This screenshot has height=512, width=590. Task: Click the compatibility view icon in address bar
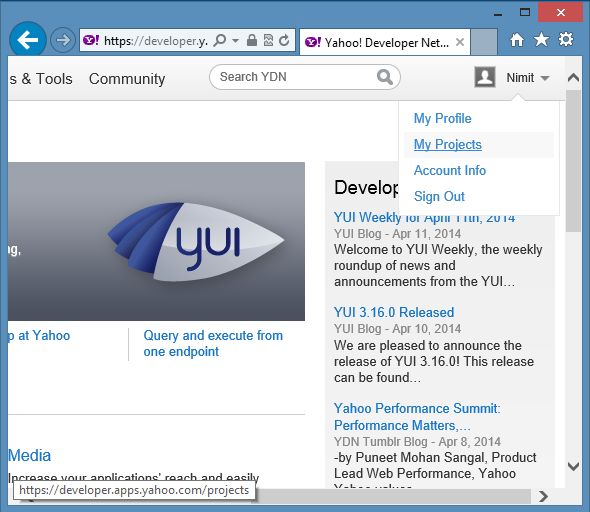pyautogui.click(x=268, y=40)
